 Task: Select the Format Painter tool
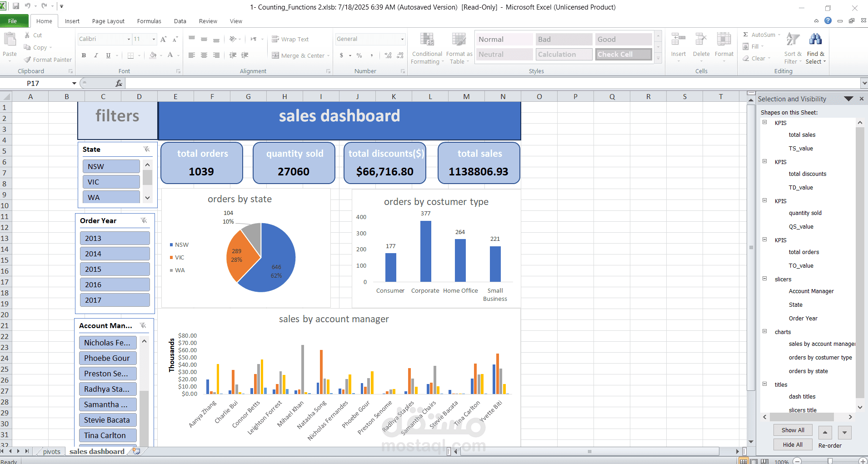coord(47,60)
